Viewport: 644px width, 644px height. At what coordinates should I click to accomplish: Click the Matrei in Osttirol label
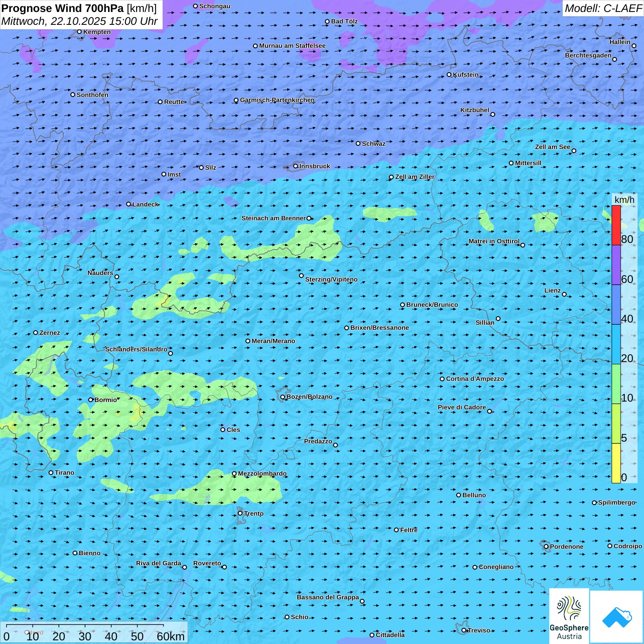494,241
